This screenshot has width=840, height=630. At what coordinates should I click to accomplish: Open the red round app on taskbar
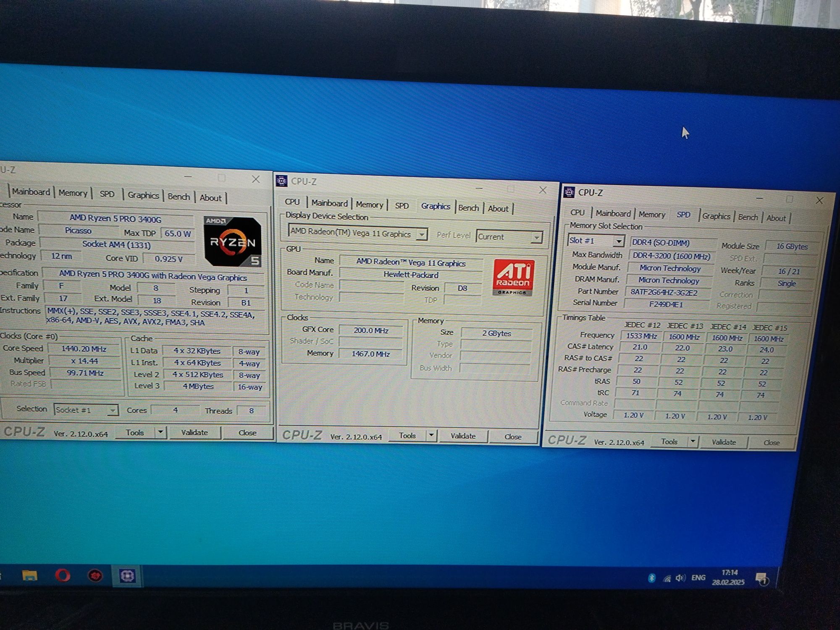tap(95, 575)
